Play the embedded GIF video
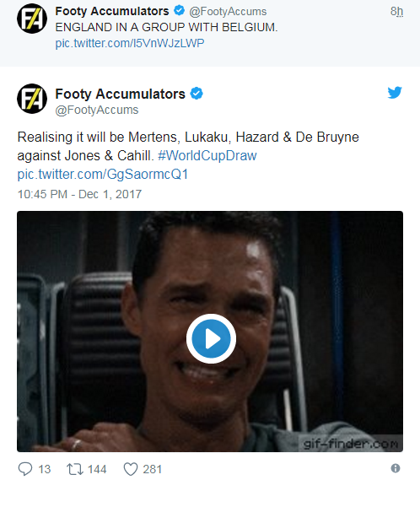Screen dimensions: 420x507 tap(211, 338)
